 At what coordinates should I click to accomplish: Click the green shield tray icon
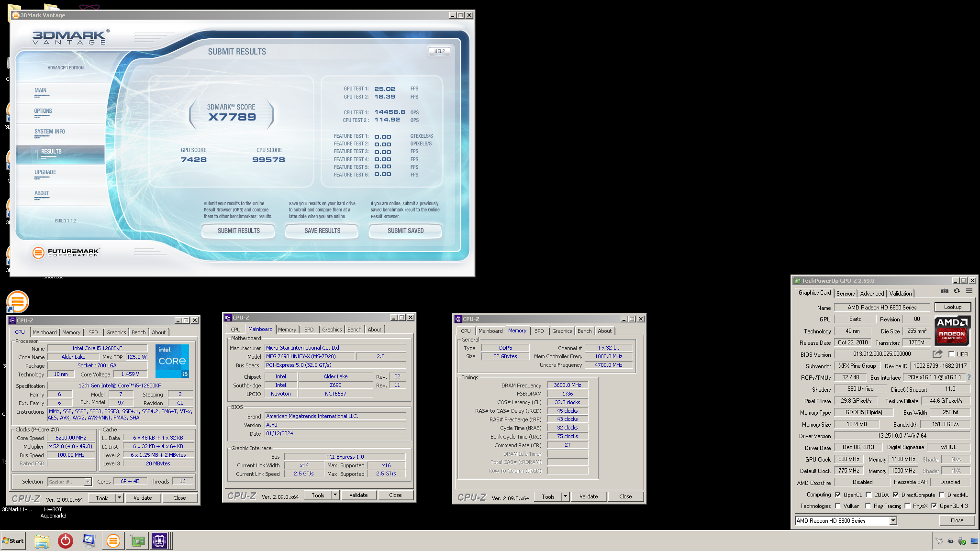[x=962, y=541]
